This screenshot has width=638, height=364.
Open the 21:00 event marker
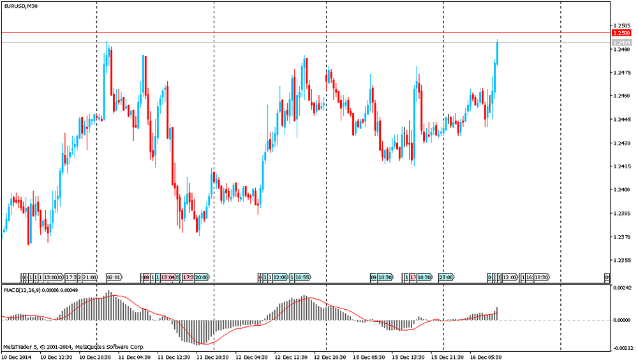(89, 277)
